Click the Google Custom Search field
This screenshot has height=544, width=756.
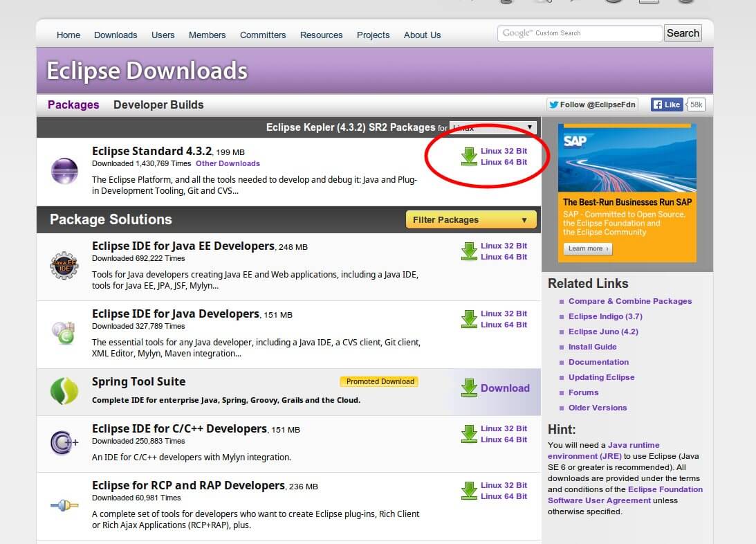coord(580,33)
